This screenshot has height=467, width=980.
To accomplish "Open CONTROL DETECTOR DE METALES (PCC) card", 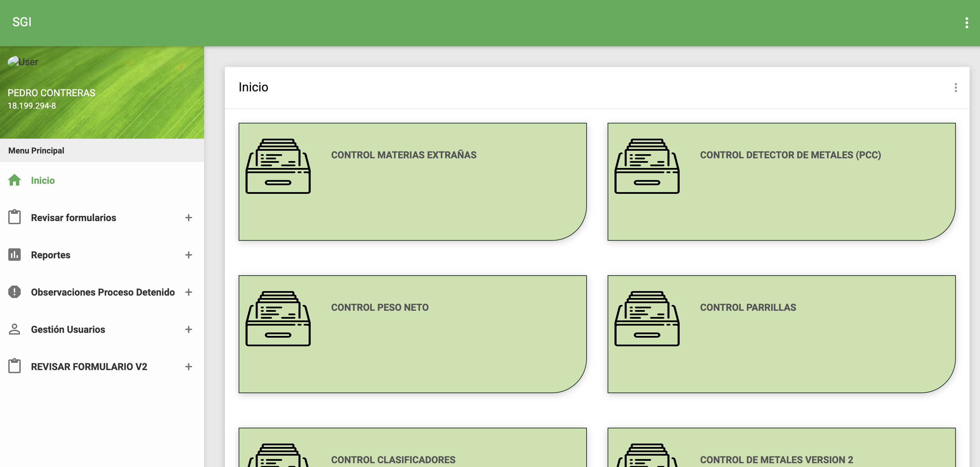I will click(x=781, y=181).
